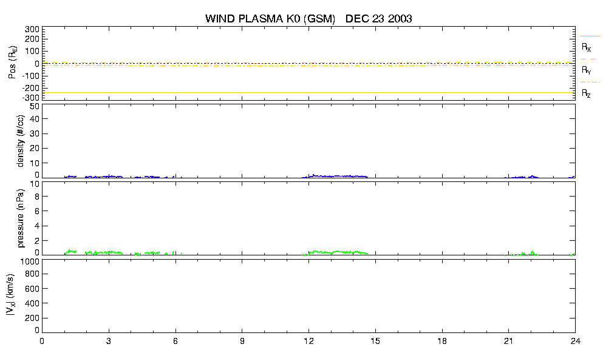Click the dashed line sample above Ry legend
This screenshot has width=603, height=364.
point(590,59)
